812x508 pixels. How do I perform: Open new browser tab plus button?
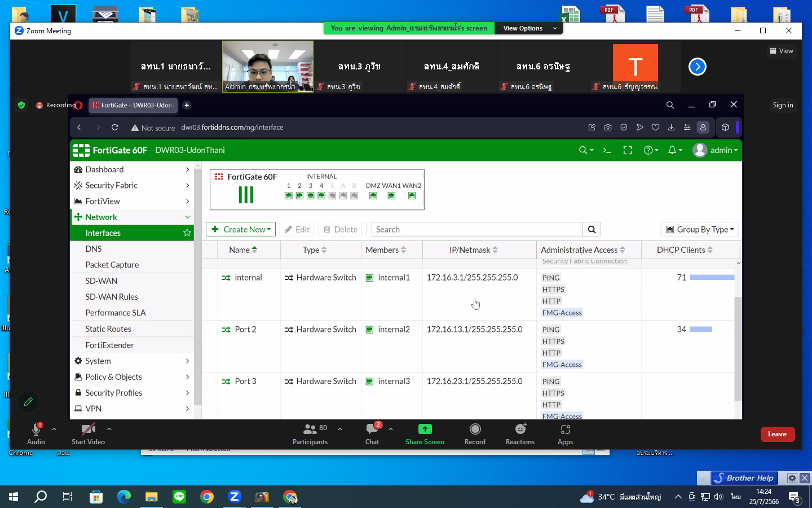(x=187, y=105)
